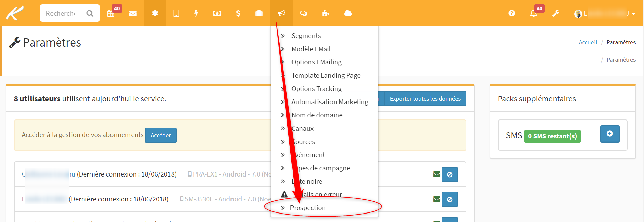The width and height of the screenshot is (644, 222).
Task: Click the question mark help icon
Action: 512,13
